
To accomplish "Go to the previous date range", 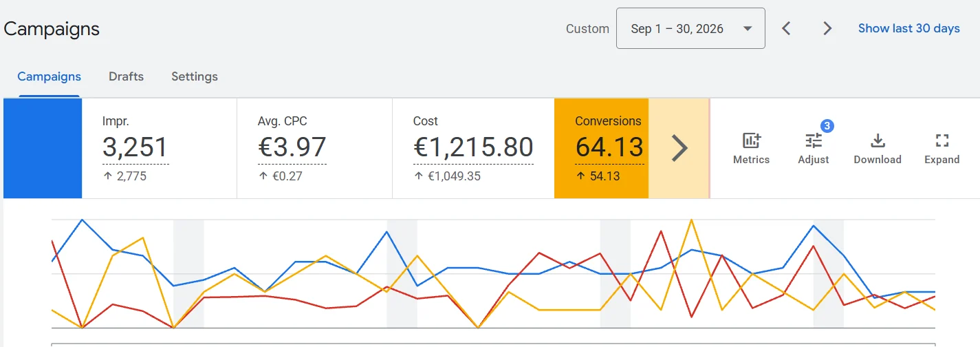I will [x=787, y=28].
